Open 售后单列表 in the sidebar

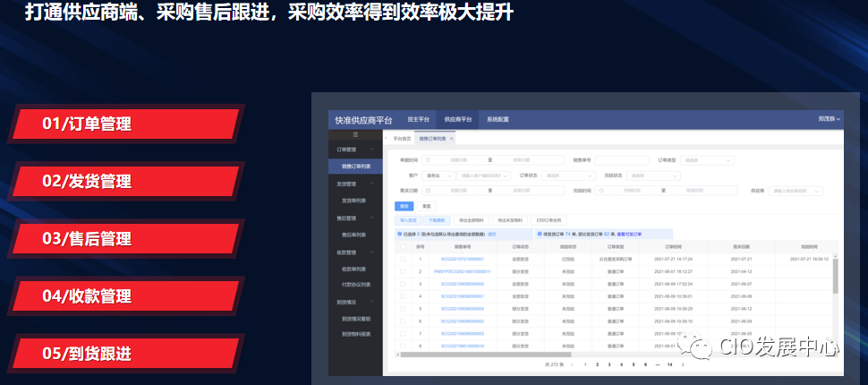click(x=355, y=235)
